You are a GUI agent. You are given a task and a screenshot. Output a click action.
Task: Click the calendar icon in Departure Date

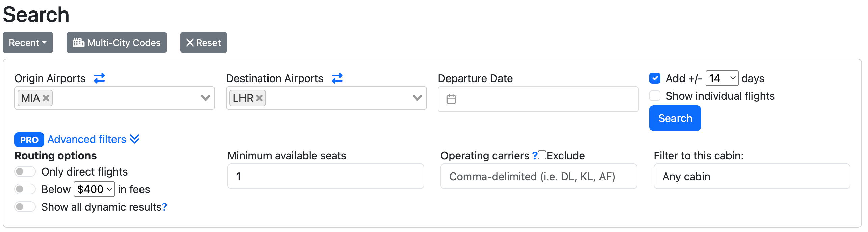coord(451,99)
